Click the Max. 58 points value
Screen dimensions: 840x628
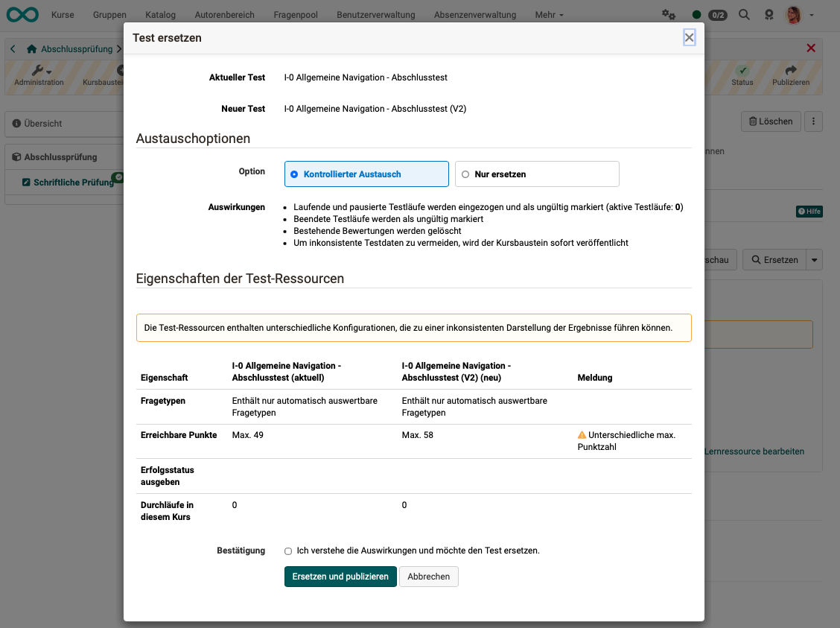(417, 435)
